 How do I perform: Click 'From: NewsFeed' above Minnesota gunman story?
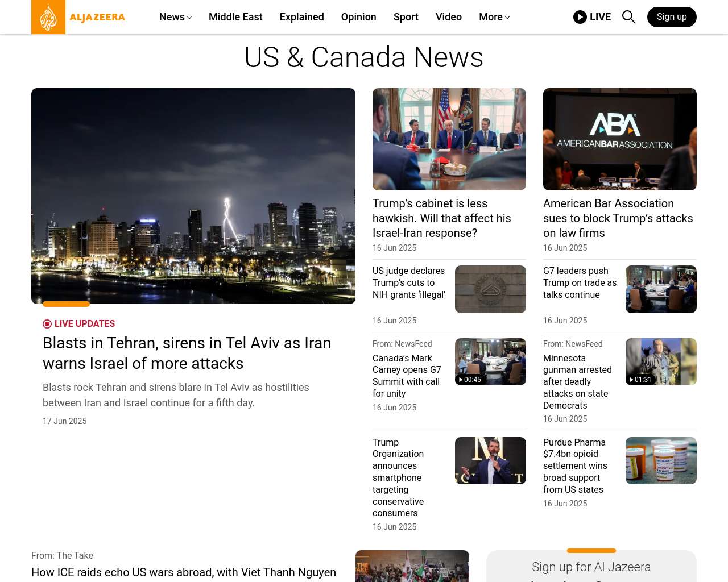coord(573,344)
